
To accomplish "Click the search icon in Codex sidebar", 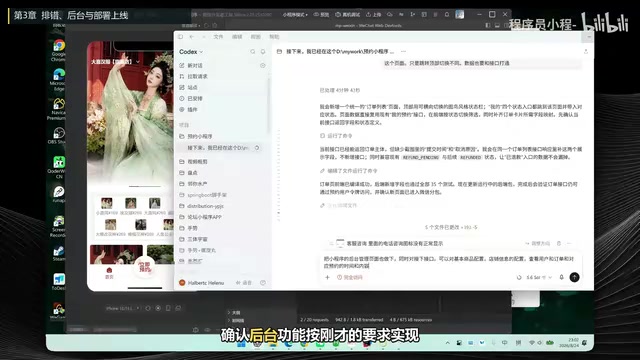I will pos(253,52).
